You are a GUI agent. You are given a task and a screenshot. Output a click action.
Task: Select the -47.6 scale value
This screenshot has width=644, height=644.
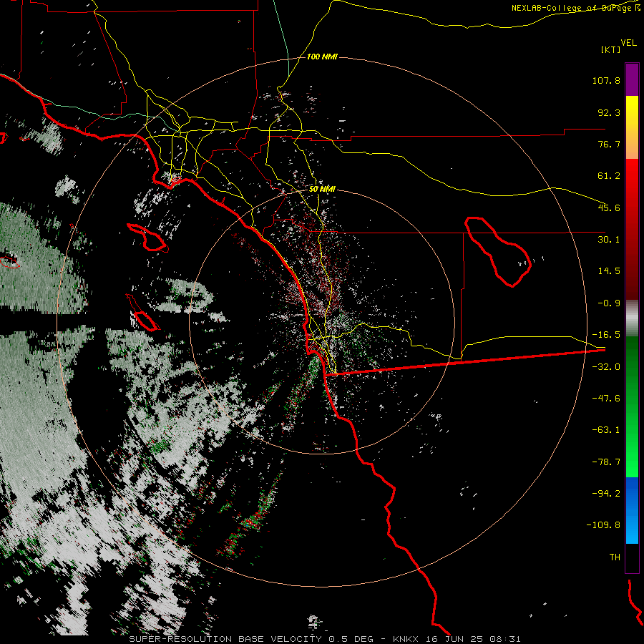[606, 399]
